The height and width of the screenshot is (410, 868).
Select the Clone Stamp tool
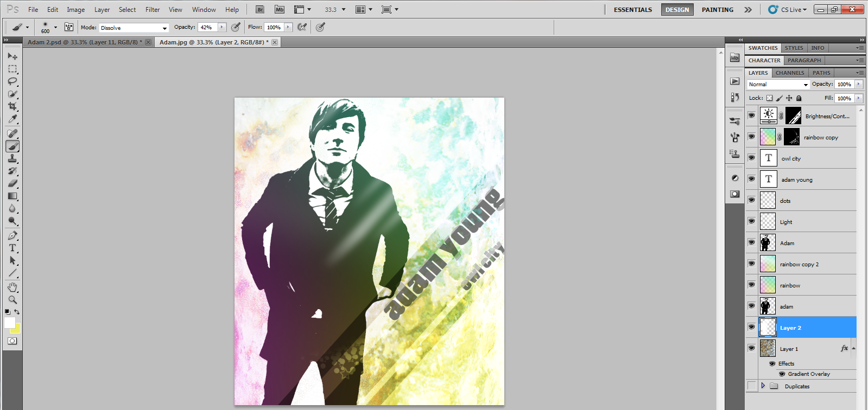point(12,158)
